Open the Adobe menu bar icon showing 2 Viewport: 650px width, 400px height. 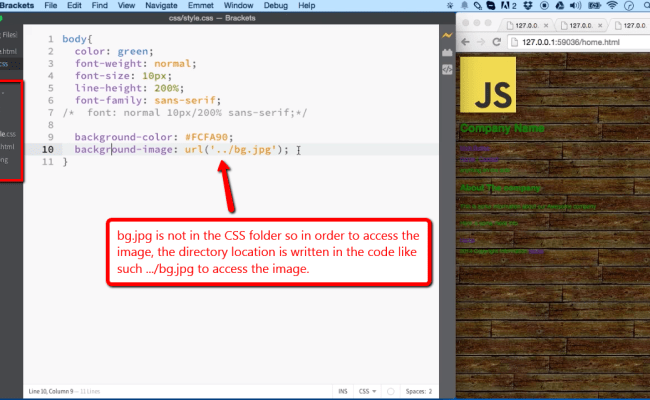(x=509, y=5)
